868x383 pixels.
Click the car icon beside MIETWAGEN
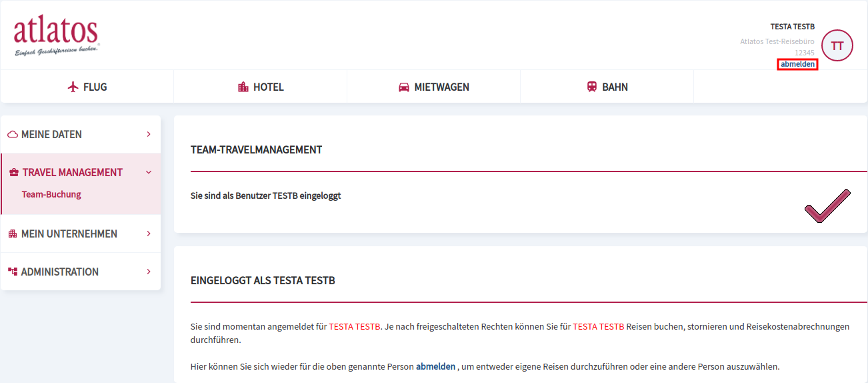(404, 87)
